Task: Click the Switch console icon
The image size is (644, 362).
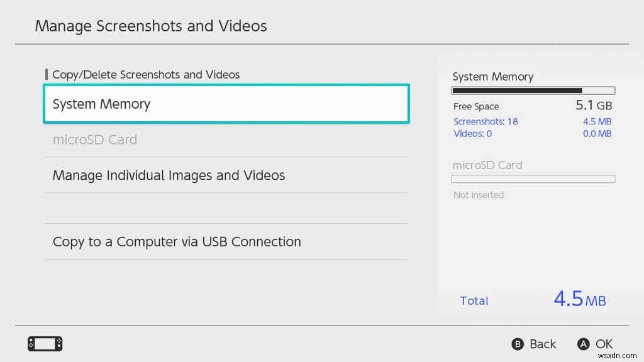Action: point(45,344)
